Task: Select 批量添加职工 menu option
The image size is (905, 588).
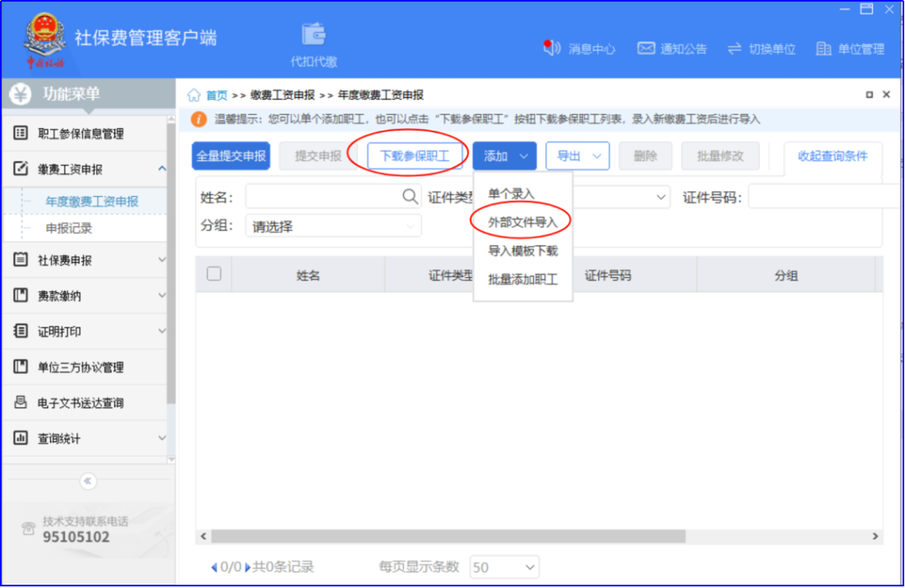Action: coord(522,280)
